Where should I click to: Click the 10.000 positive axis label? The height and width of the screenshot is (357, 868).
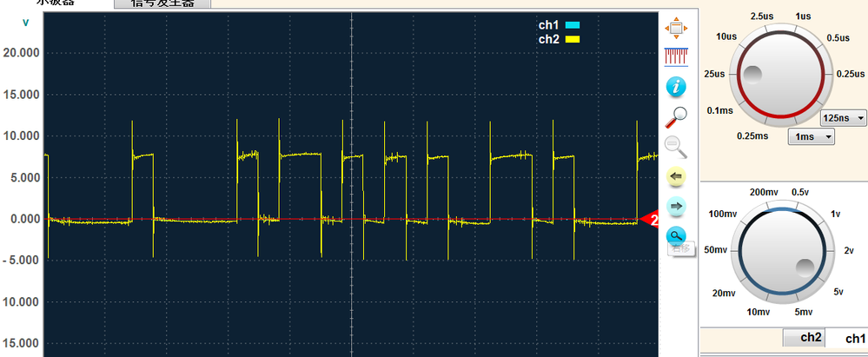[22, 136]
